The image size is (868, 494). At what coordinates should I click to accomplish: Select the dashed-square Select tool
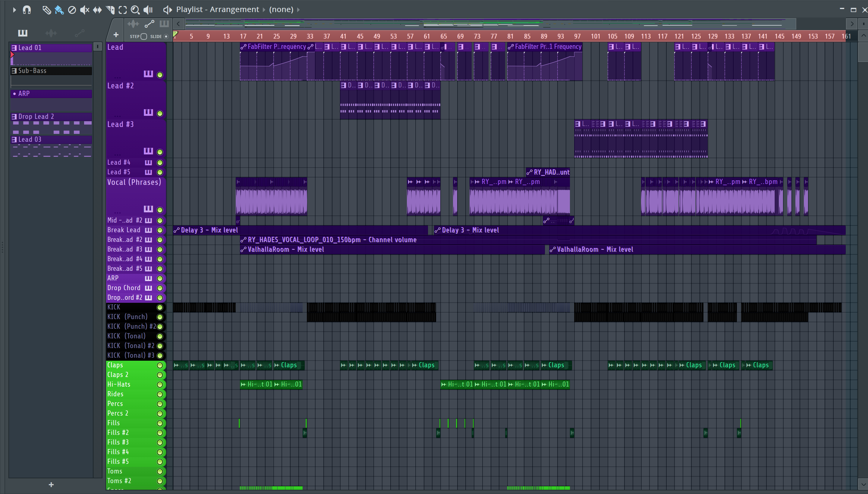123,10
